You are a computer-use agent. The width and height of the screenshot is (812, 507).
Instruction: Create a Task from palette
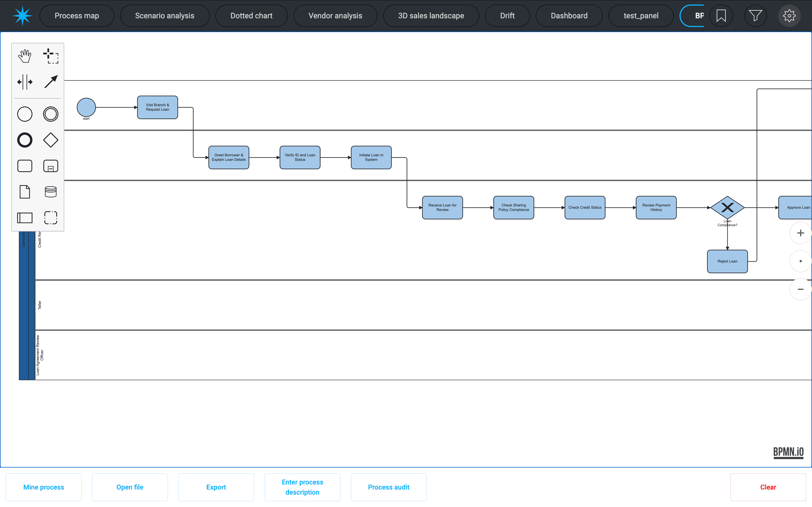[x=25, y=166]
